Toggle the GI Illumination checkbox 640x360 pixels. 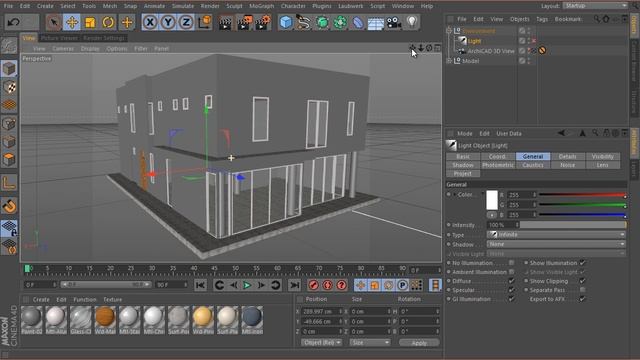511,299
